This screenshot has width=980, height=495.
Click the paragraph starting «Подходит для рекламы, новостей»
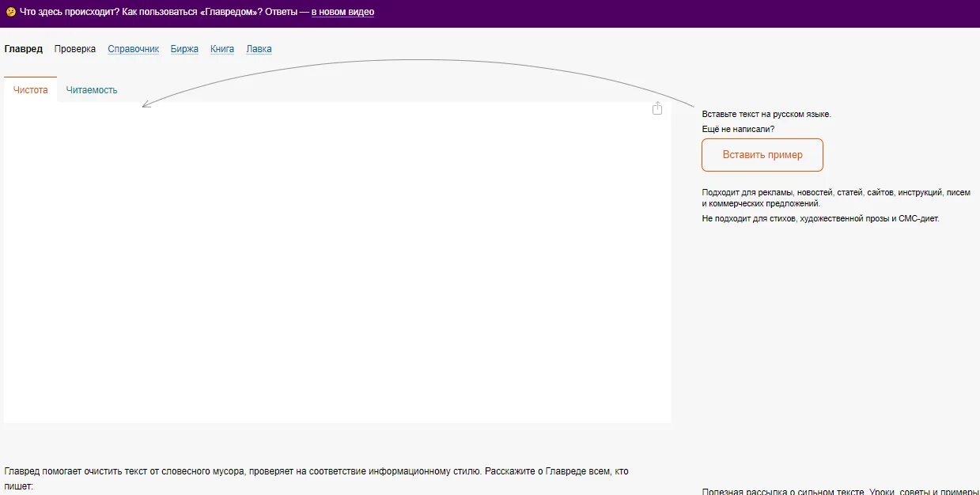[836, 198]
